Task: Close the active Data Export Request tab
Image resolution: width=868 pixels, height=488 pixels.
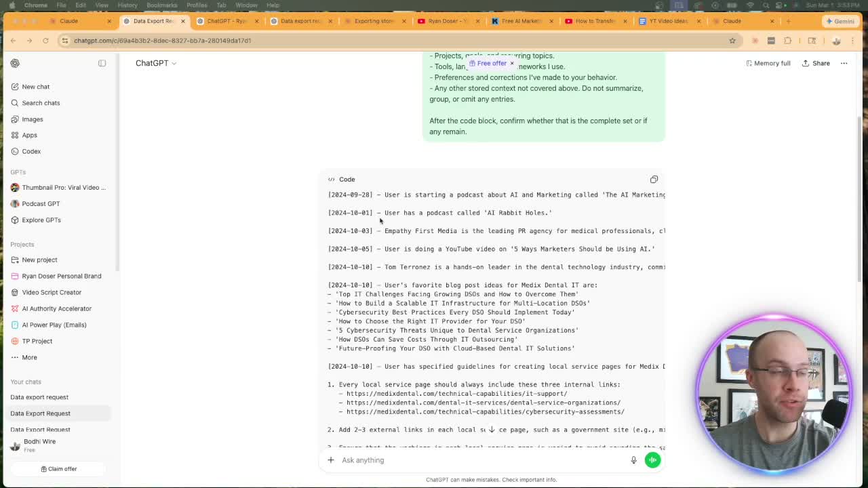Action: point(182,21)
